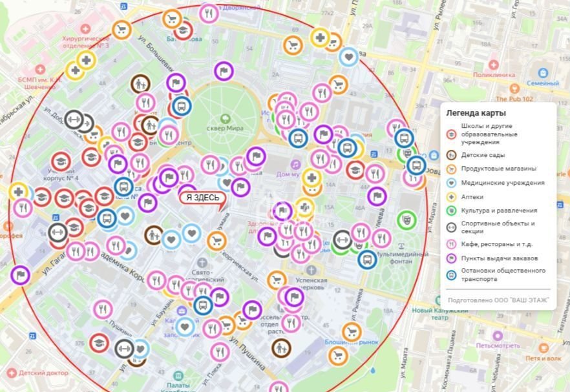Click the purple flag marker on ул. Гагарина
This screenshot has width=570, height=392.
pyautogui.click(x=20, y=275)
